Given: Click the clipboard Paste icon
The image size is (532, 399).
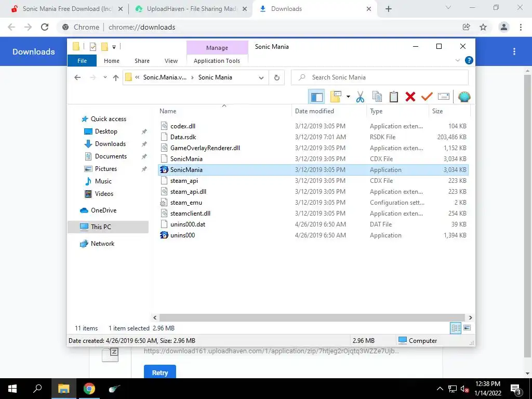Looking at the screenshot, I should 394,97.
